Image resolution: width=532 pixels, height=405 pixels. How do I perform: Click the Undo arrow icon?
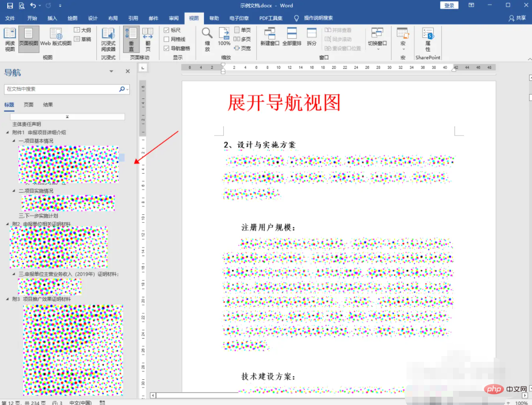[33, 5]
